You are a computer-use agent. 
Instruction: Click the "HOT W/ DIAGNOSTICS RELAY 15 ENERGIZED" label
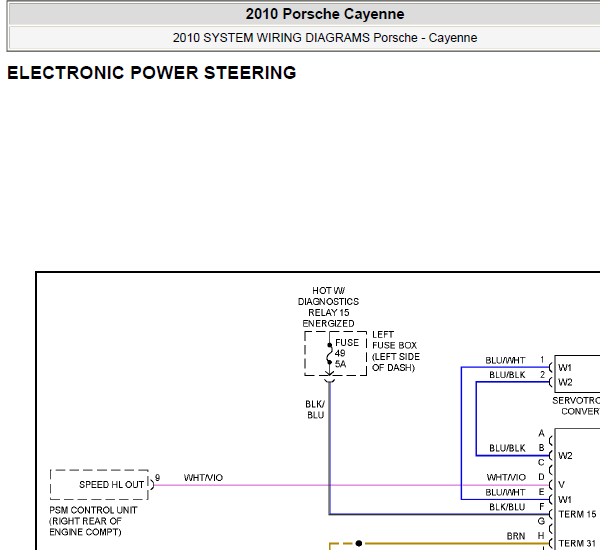point(328,307)
